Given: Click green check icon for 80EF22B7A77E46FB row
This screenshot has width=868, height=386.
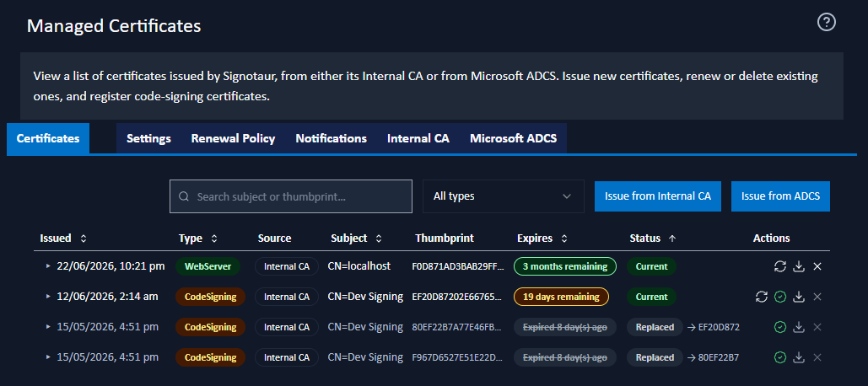Looking at the screenshot, I should (x=780, y=327).
